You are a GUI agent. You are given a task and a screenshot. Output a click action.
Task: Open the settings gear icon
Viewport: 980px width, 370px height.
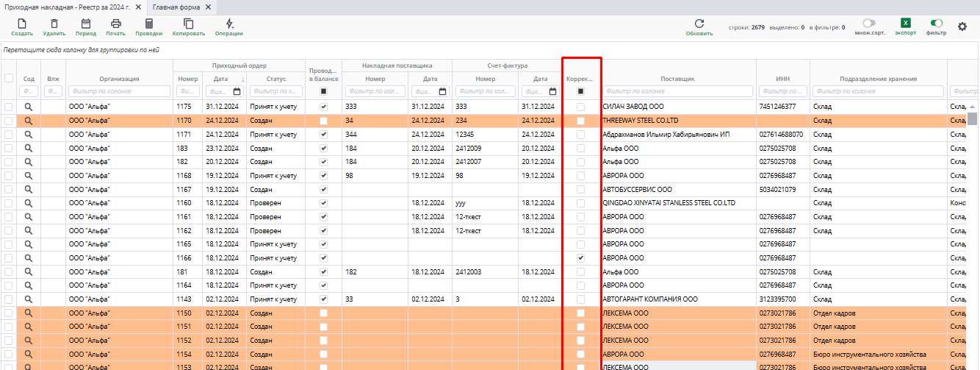coord(962,26)
